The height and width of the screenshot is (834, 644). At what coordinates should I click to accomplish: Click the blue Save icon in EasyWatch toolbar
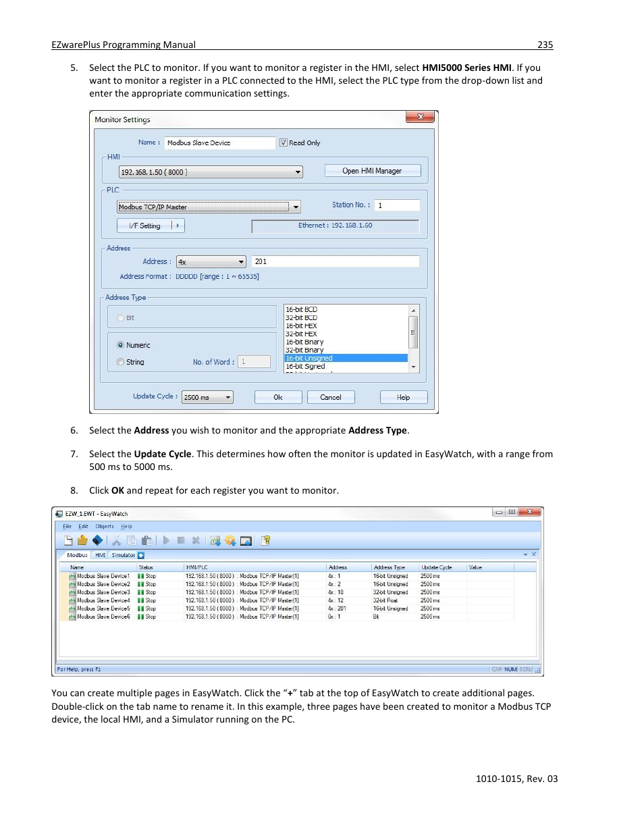tap(98, 540)
